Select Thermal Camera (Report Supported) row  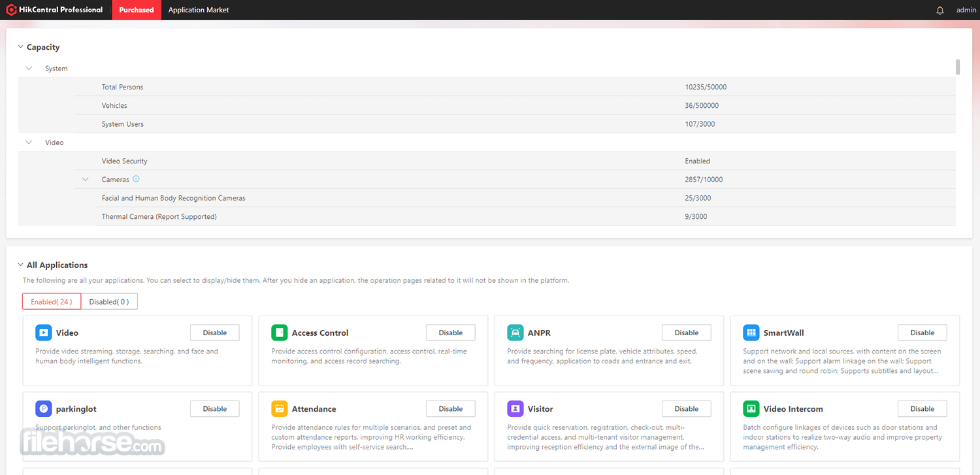(x=159, y=216)
